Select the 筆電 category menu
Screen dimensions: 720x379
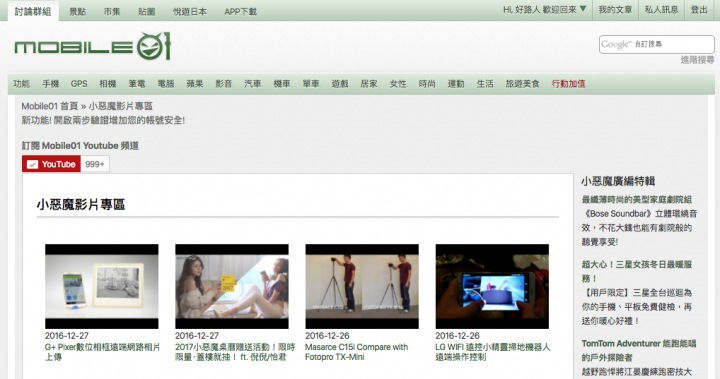pyautogui.click(x=137, y=84)
